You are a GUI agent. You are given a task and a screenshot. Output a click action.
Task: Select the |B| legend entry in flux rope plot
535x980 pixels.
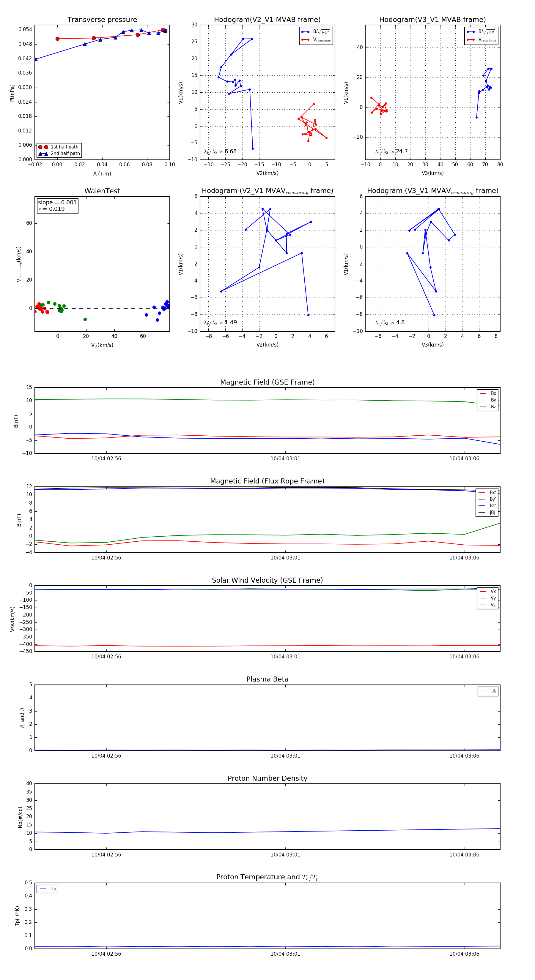click(x=487, y=513)
